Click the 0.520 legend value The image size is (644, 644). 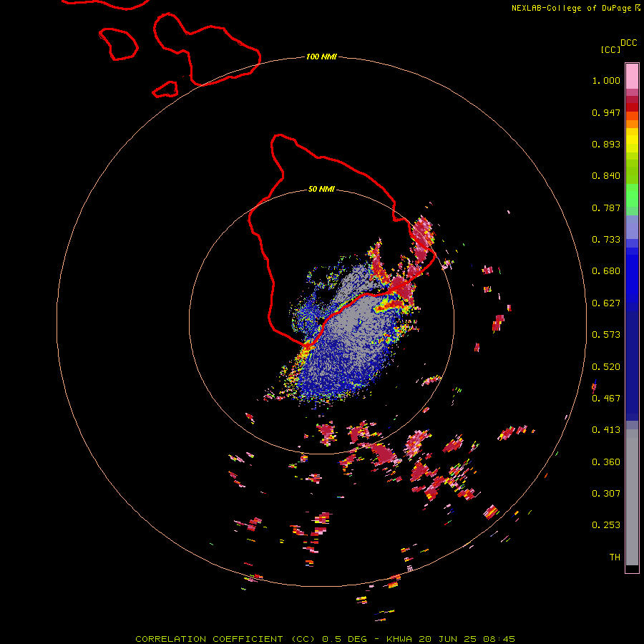(x=606, y=367)
